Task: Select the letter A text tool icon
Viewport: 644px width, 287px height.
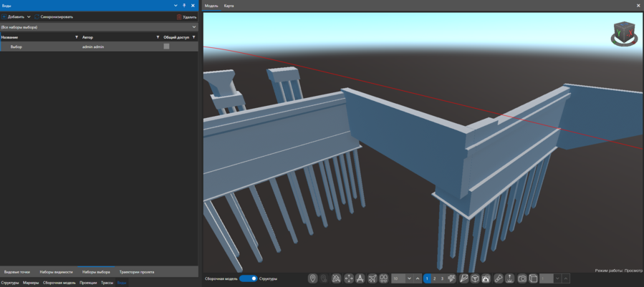Action: (x=360, y=278)
